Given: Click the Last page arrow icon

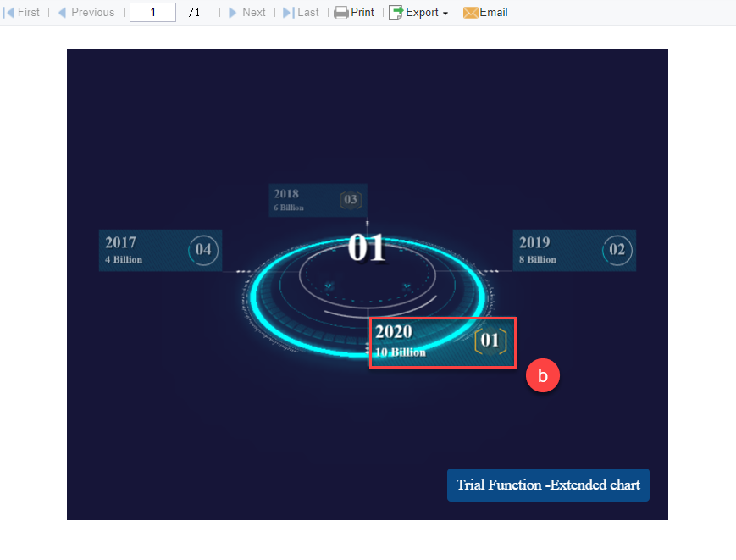Looking at the screenshot, I should click(x=289, y=12).
